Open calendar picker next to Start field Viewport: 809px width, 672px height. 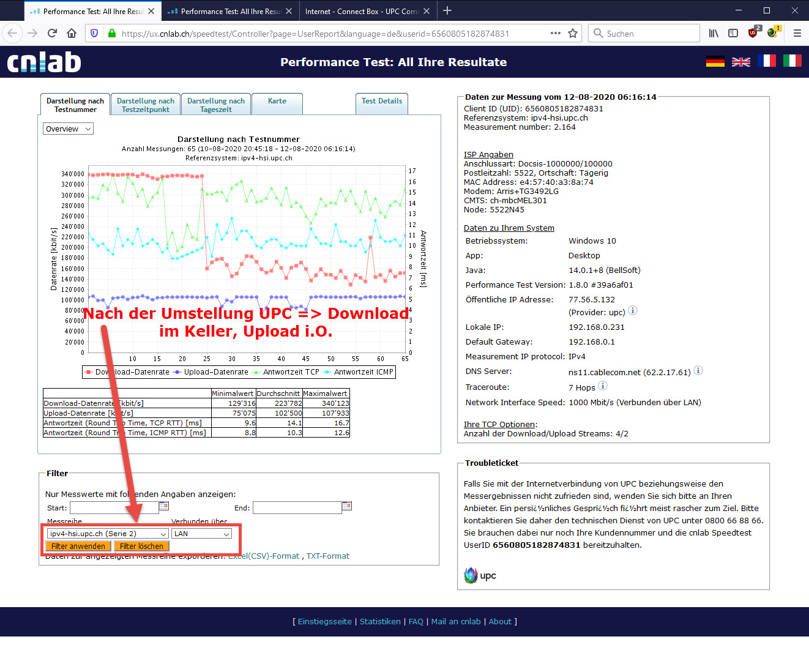pyautogui.click(x=163, y=506)
